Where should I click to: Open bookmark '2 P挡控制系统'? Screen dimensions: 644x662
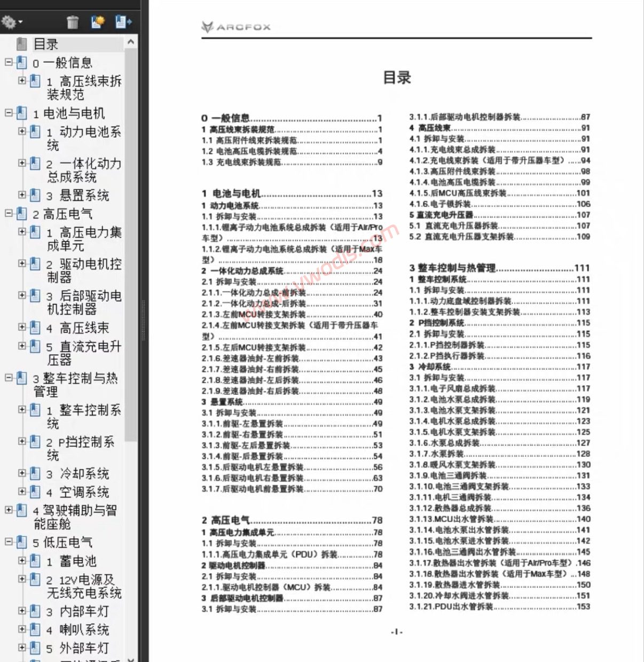(x=81, y=448)
